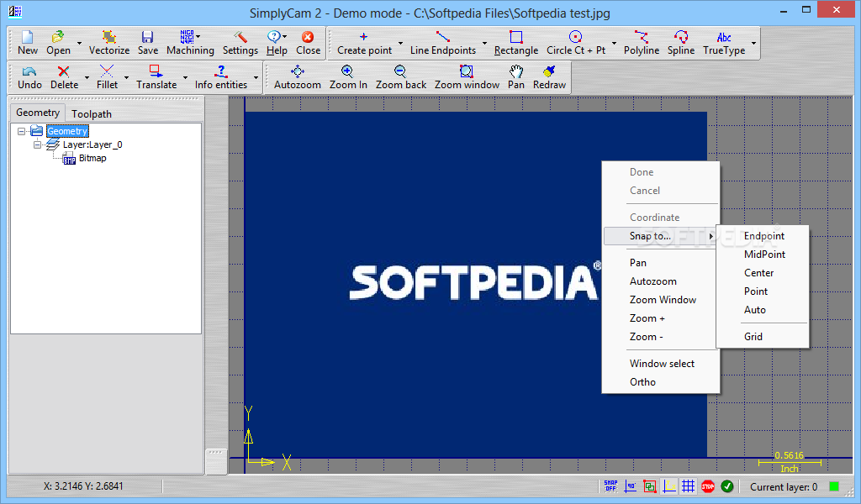Open the dropdown arrow next to Open
The height and width of the screenshot is (504, 861).
click(x=80, y=43)
